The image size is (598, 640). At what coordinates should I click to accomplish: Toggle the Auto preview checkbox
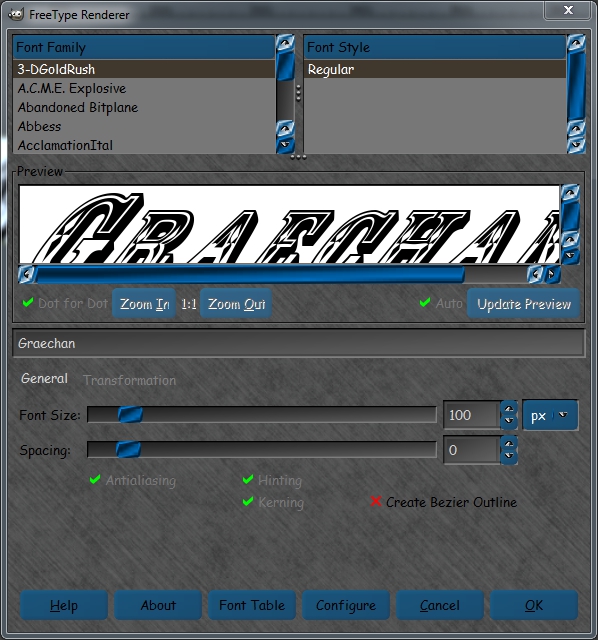click(x=441, y=303)
